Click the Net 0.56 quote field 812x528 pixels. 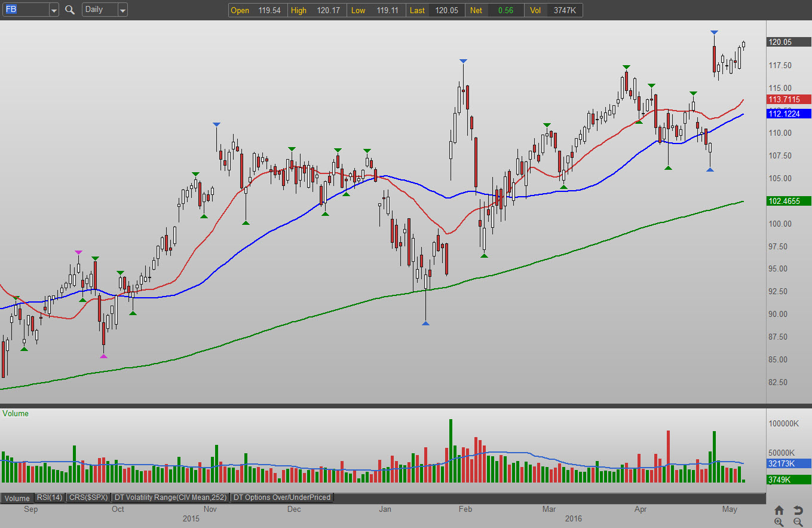pyautogui.click(x=494, y=10)
